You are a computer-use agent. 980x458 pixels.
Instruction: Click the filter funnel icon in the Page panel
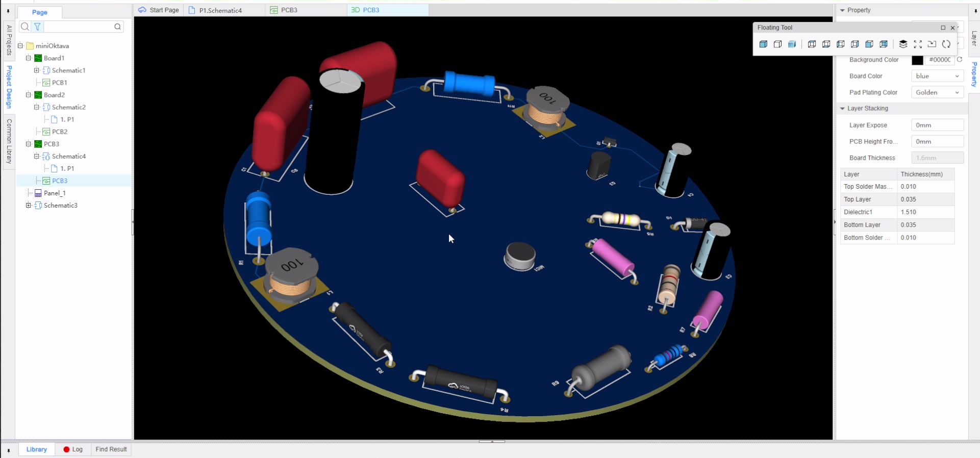coord(37,27)
